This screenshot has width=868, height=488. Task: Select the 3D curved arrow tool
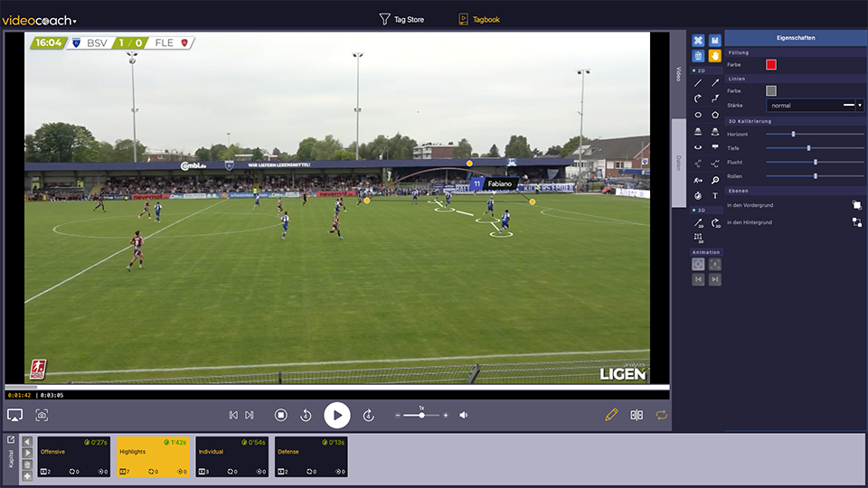click(716, 223)
